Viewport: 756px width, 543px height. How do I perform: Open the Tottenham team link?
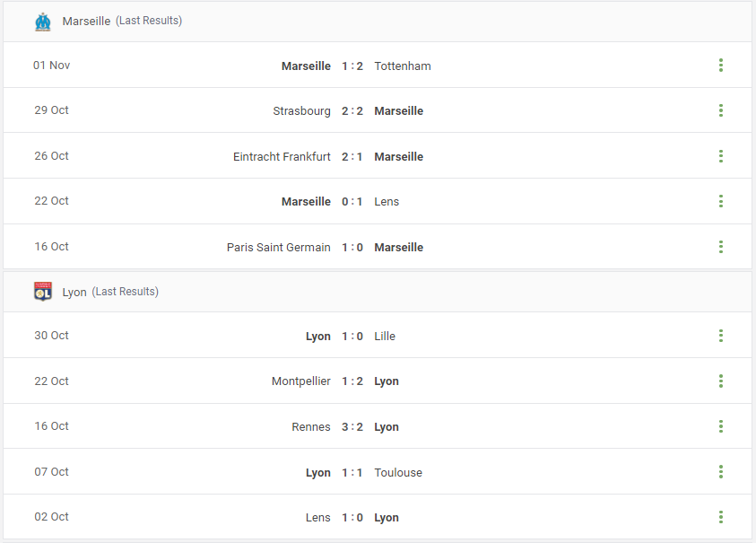click(403, 66)
